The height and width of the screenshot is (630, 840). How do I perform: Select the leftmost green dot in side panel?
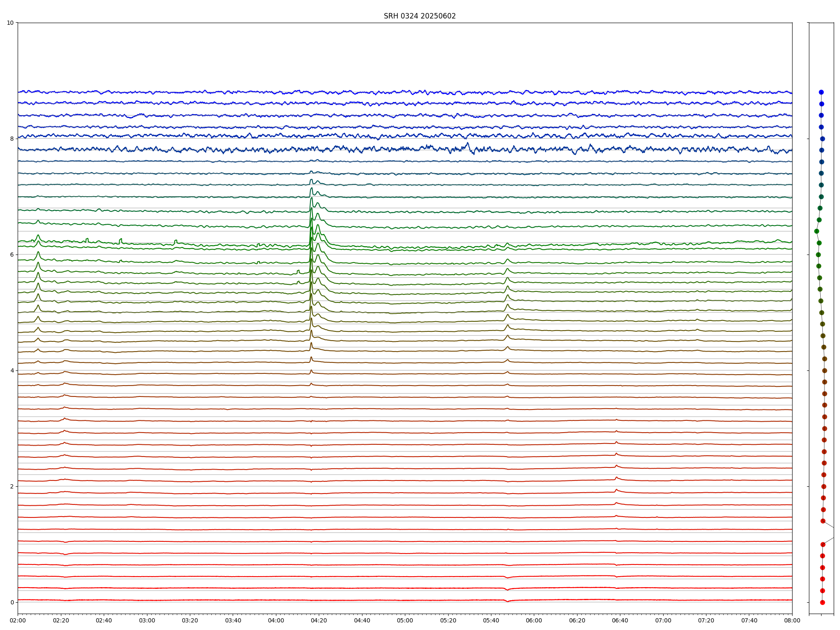pyautogui.click(x=816, y=231)
